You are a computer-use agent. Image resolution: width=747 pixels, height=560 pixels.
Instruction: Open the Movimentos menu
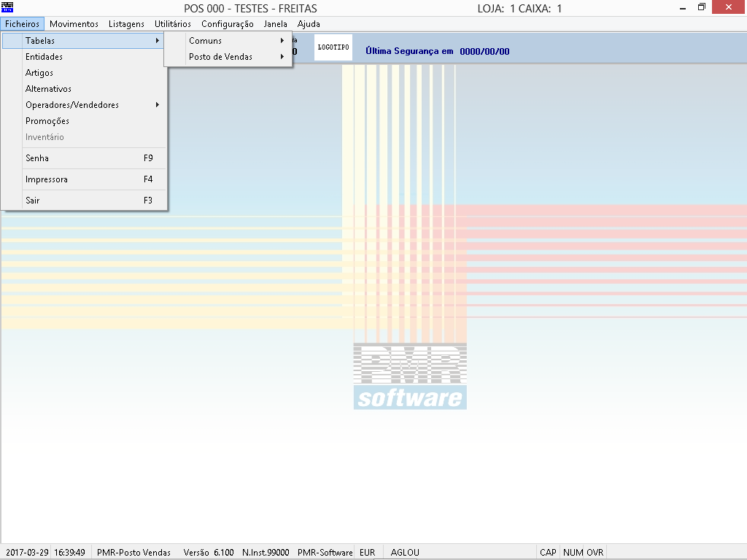[74, 24]
